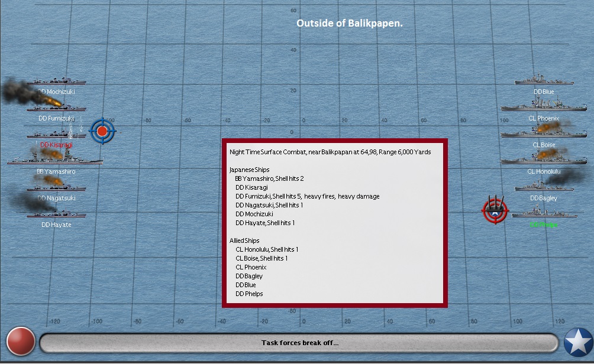
Task: Select the DD Nagatsuki ship icon
Action: [x=56, y=187]
